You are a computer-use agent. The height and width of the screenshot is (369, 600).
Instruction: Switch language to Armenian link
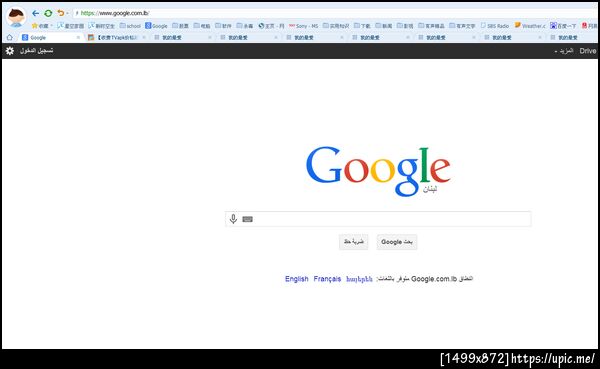(x=359, y=279)
